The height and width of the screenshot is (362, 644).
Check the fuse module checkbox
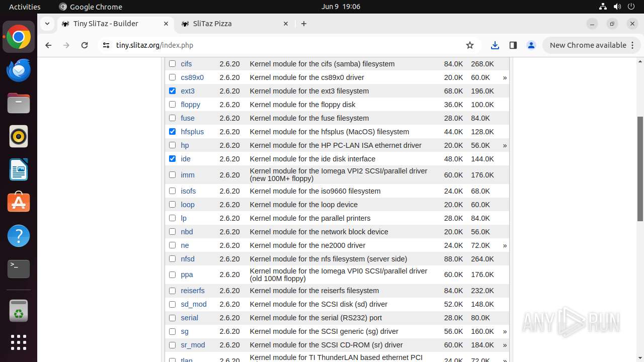click(173, 118)
